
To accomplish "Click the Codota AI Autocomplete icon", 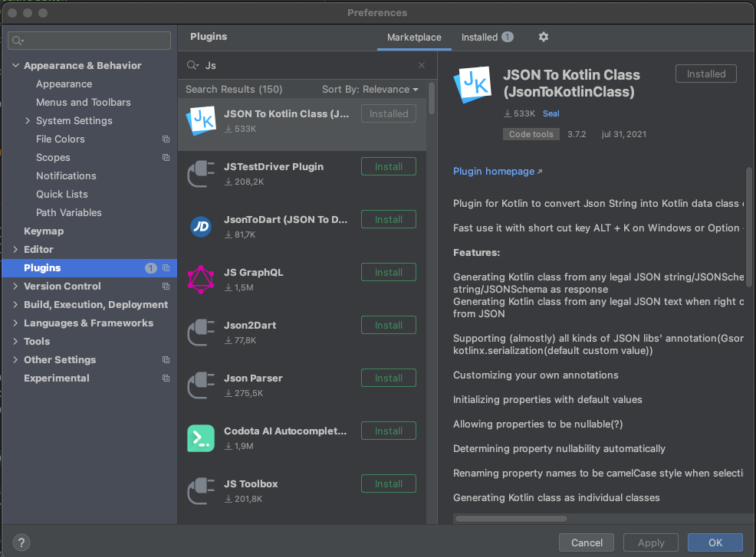I will [200, 437].
